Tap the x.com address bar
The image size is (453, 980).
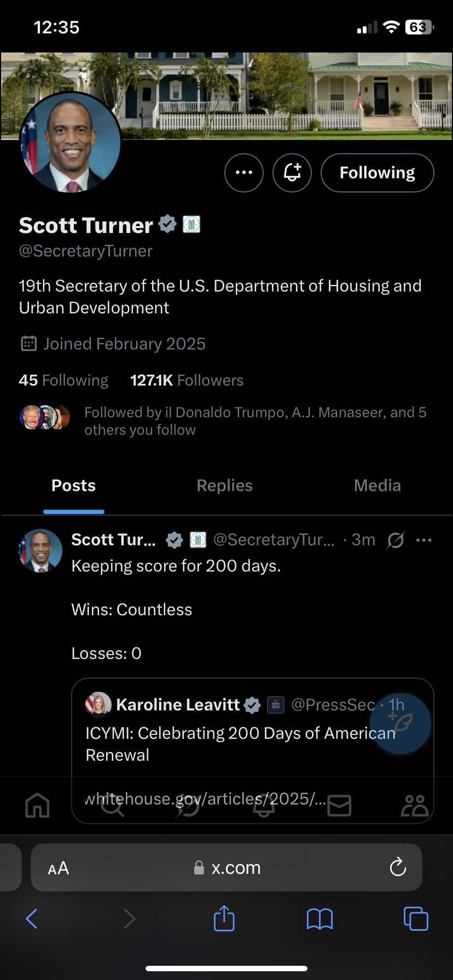(226, 867)
